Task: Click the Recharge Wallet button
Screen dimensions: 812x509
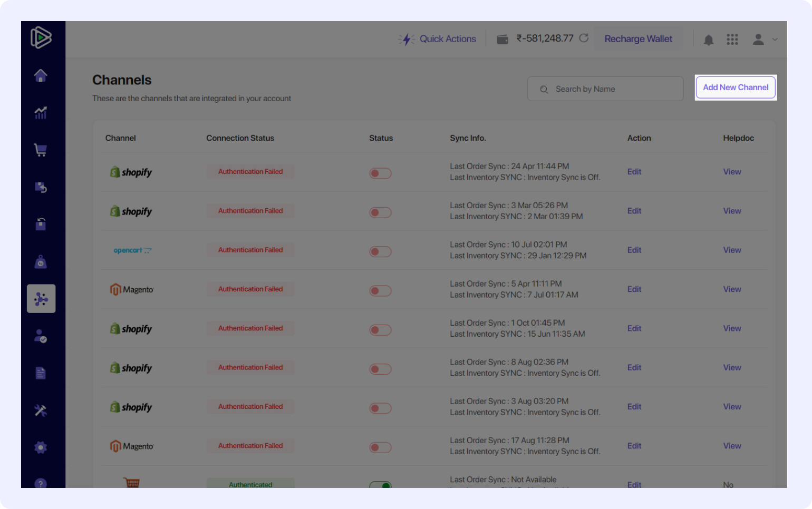Action: [x=638, y=39]
